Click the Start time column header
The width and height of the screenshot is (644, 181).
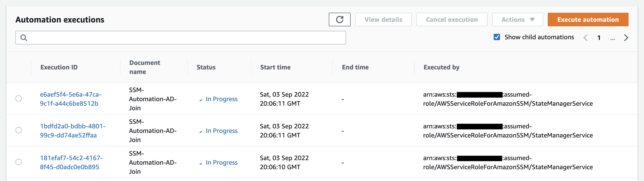(275, 67)
